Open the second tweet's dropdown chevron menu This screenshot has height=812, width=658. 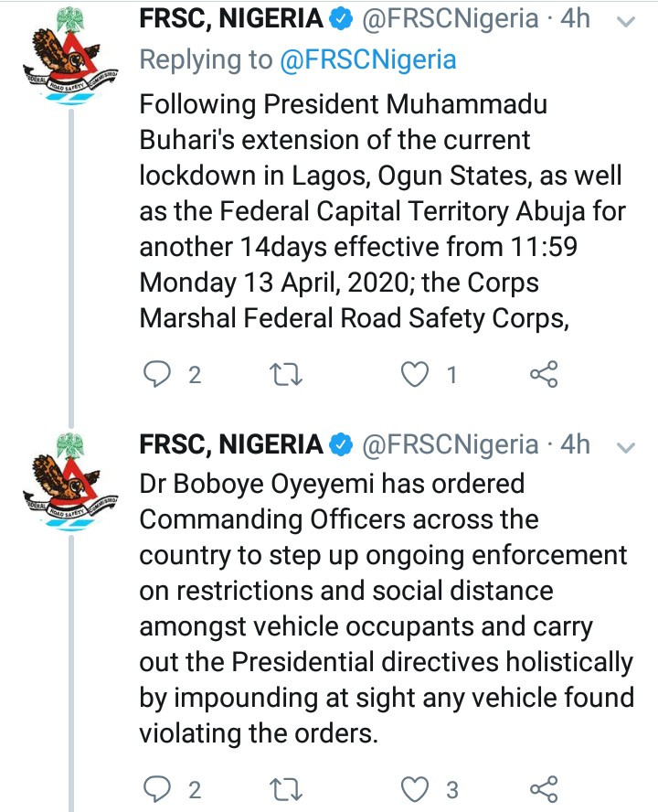(x=626, y=447)
